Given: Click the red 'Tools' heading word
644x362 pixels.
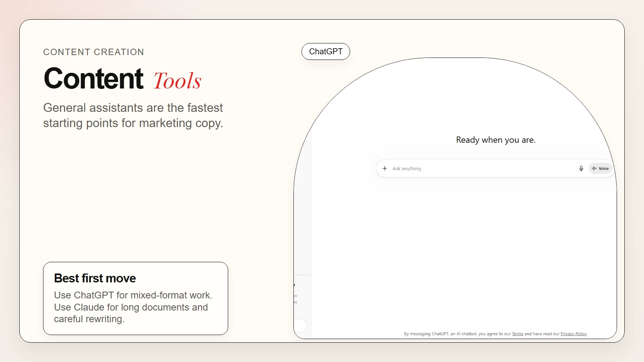Looking at the screenshot, I should coord(177,80).
